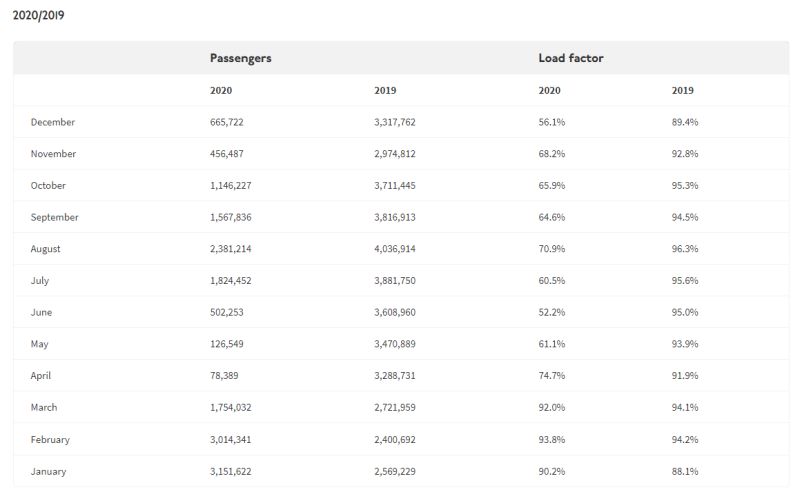Click the December row label
Viewport: 800px width, 492px height.
tap(53, 122)
